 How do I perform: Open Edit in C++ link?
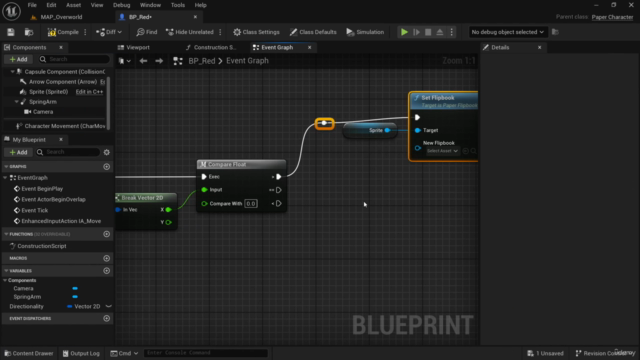(89, 92)
